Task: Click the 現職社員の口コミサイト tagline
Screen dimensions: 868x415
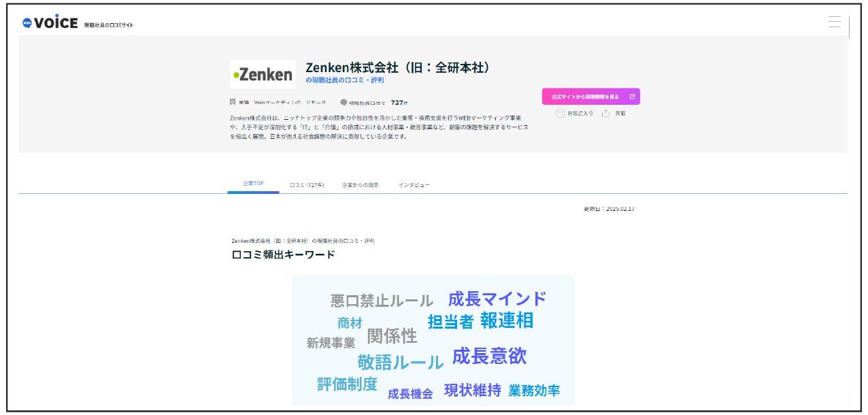Action: pos(109,25)
